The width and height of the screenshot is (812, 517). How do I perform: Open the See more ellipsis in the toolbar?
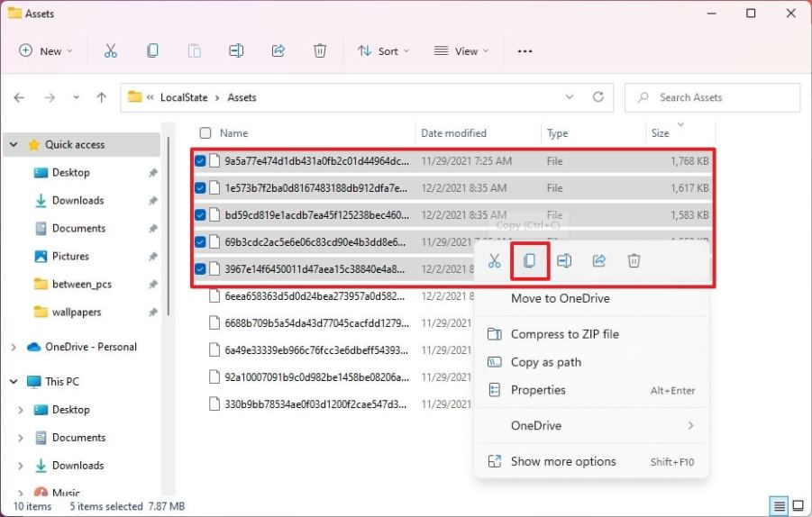525,51
